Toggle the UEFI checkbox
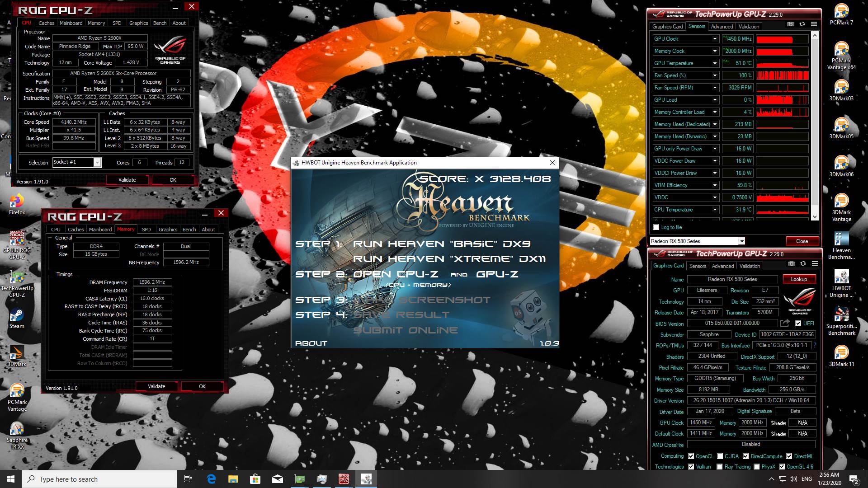This screenshot has width=868, height=488. tap(798, 324)
